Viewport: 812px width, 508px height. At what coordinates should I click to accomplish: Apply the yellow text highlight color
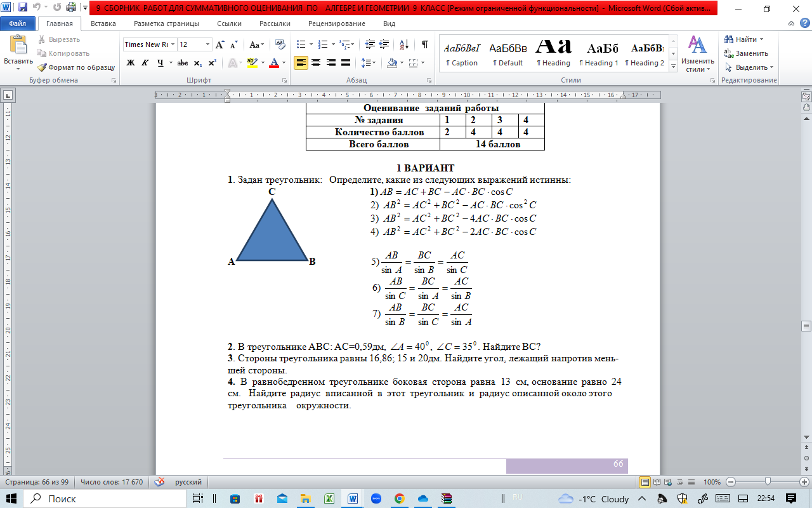tap(252, 63)
